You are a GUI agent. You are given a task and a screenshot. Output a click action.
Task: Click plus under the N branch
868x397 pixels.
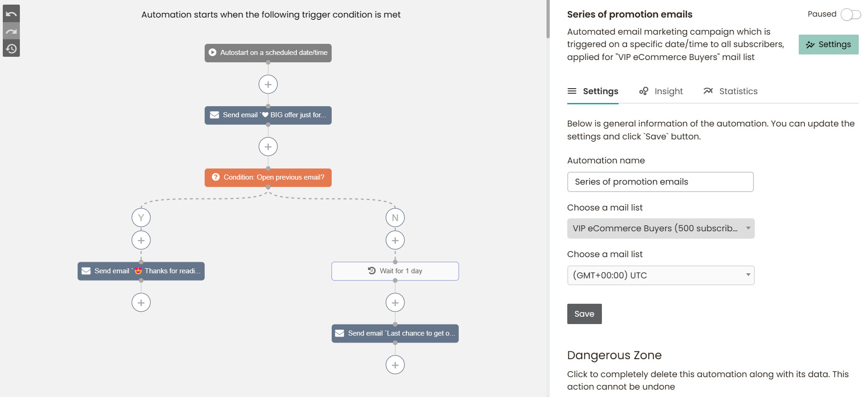pos(395,240)
